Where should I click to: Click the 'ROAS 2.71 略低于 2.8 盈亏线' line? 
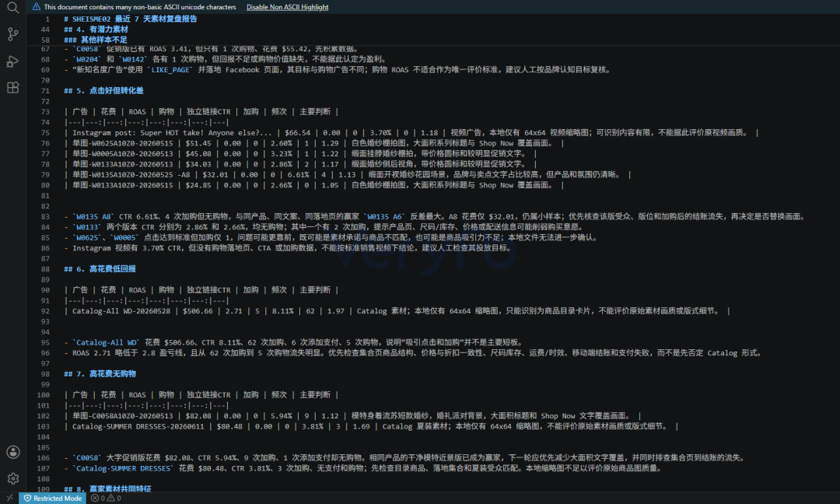pos(412,353)
